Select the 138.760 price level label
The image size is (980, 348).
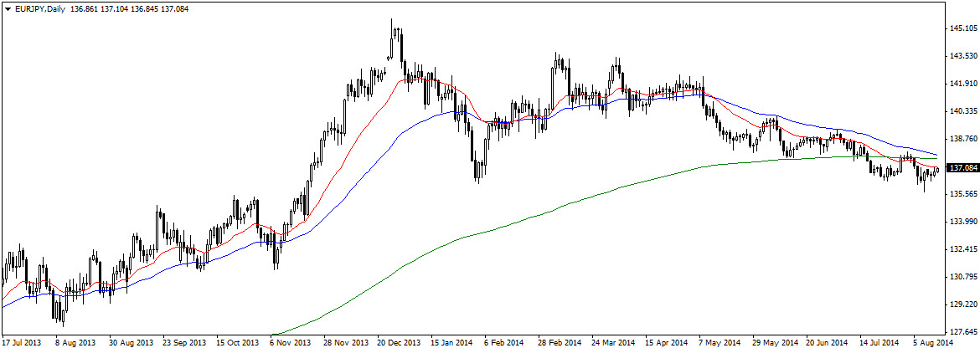point(963,139)
